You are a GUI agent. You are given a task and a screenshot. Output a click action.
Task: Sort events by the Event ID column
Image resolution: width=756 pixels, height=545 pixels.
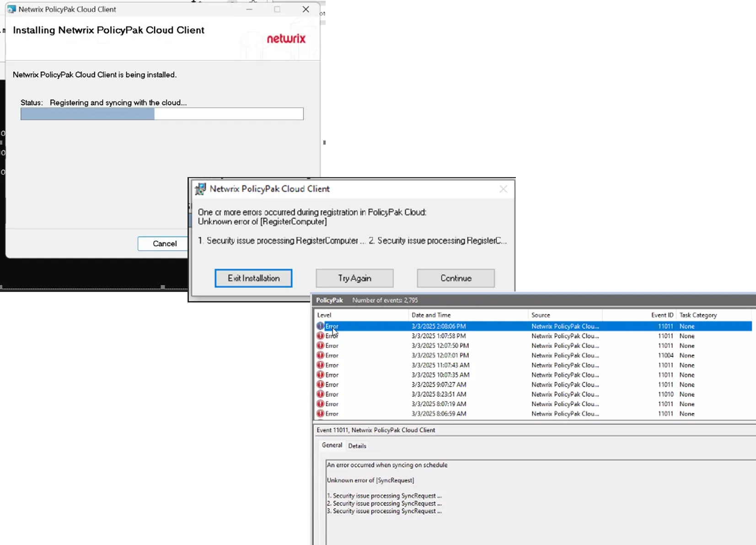662,315
